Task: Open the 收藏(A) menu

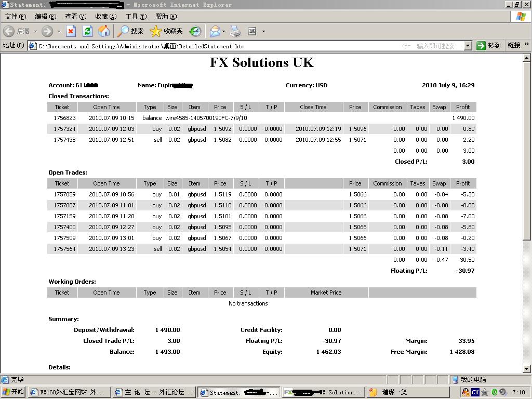Action: tap(106, 16)
